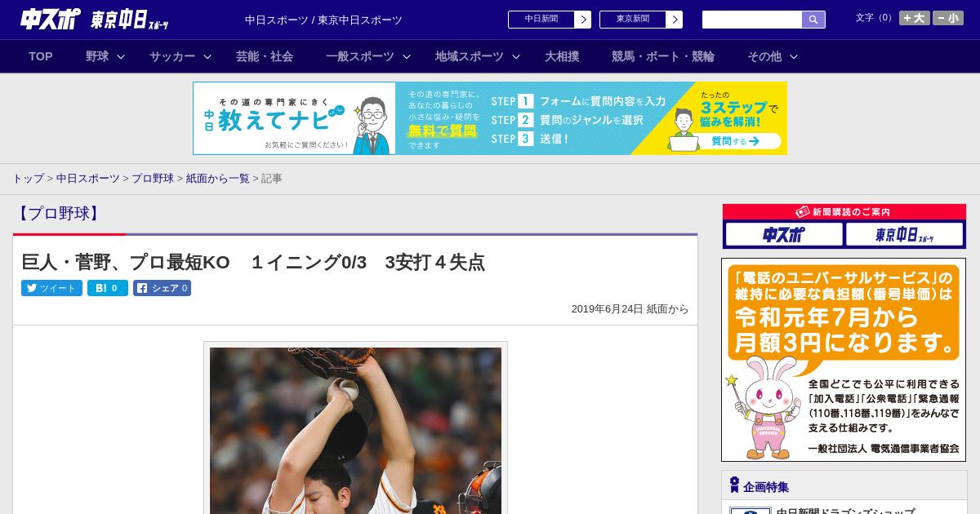The image size is (980, 514).
Task: Click the 企画特集 ribbon icon
Action: pyautogui.click(x=734, y=485)
